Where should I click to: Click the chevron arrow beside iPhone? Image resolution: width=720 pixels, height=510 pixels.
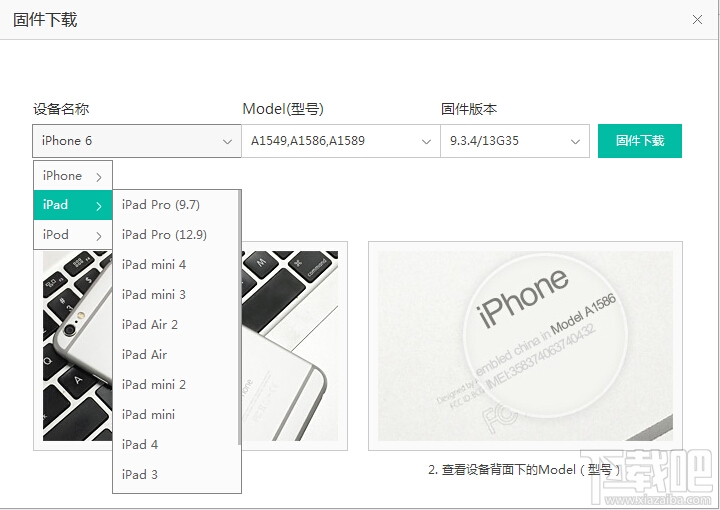click(99, 177)
